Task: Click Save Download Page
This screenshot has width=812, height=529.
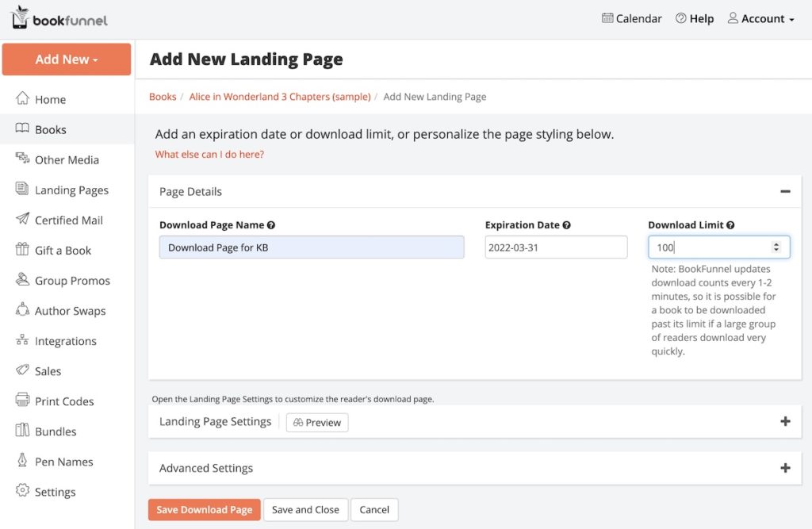Action: click(204, 509)
